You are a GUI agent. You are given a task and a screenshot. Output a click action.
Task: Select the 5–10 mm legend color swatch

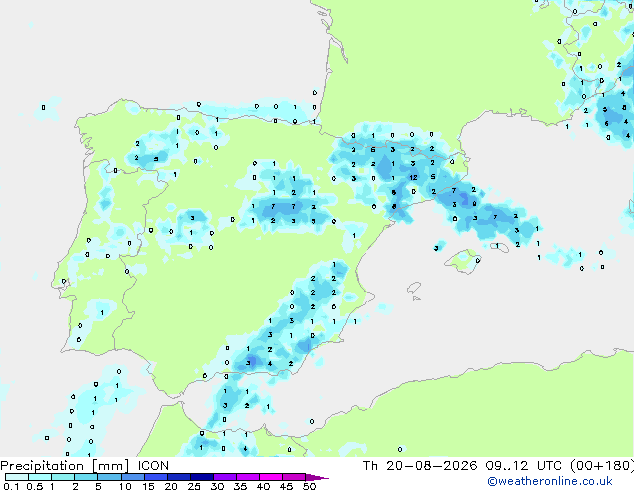point(109,477)
